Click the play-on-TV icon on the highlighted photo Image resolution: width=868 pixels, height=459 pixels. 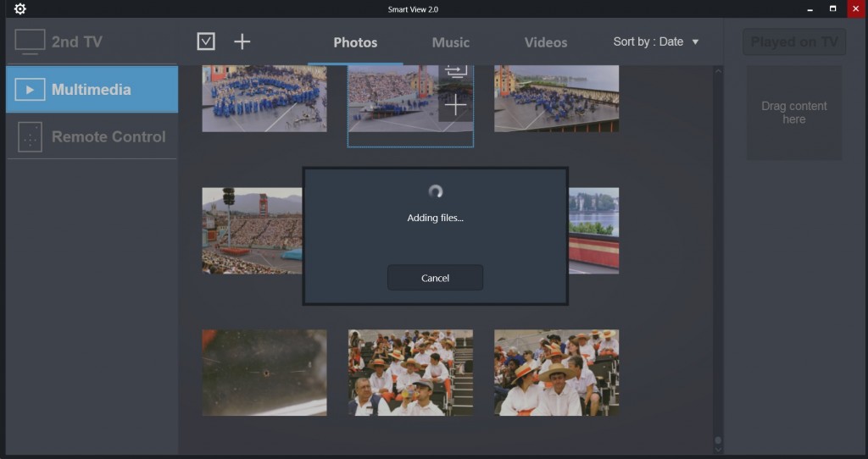455,72
